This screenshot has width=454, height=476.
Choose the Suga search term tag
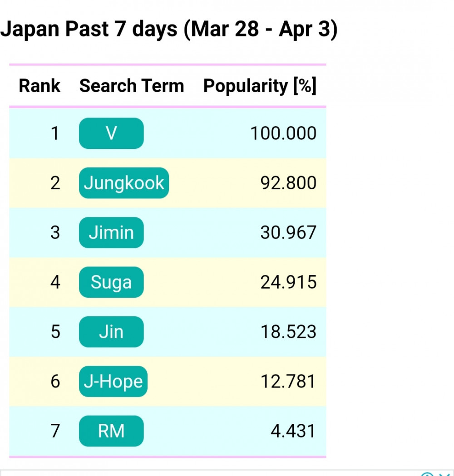pos(111,282)
